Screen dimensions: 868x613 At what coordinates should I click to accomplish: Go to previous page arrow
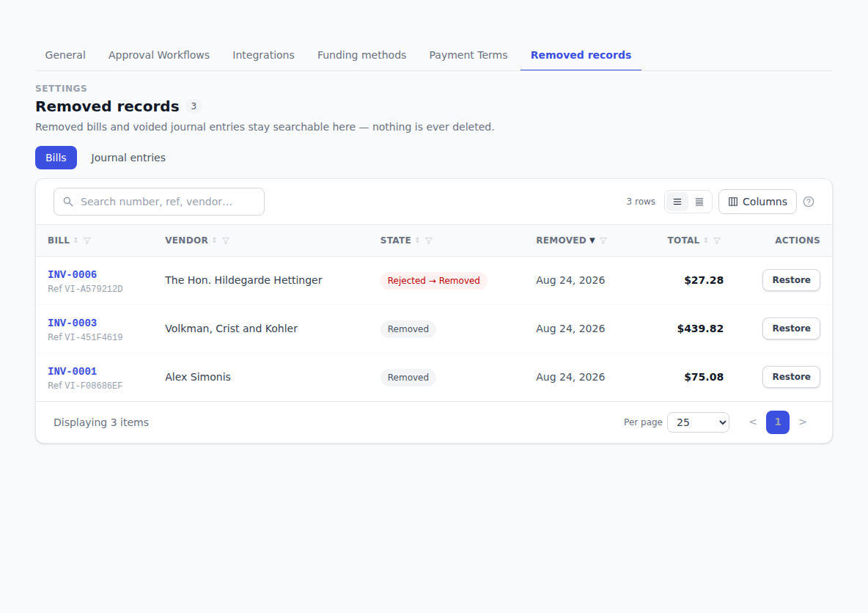(x=753, y=422)
